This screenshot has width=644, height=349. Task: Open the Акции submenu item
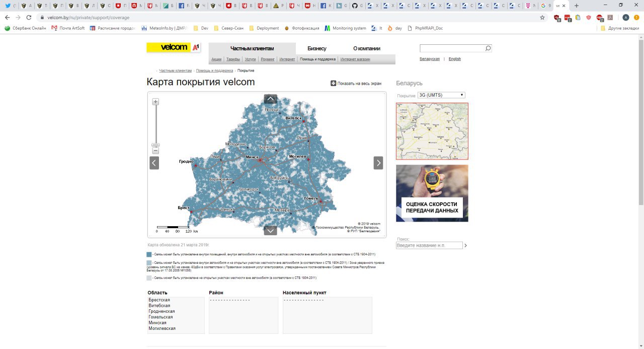click(216, 59)
